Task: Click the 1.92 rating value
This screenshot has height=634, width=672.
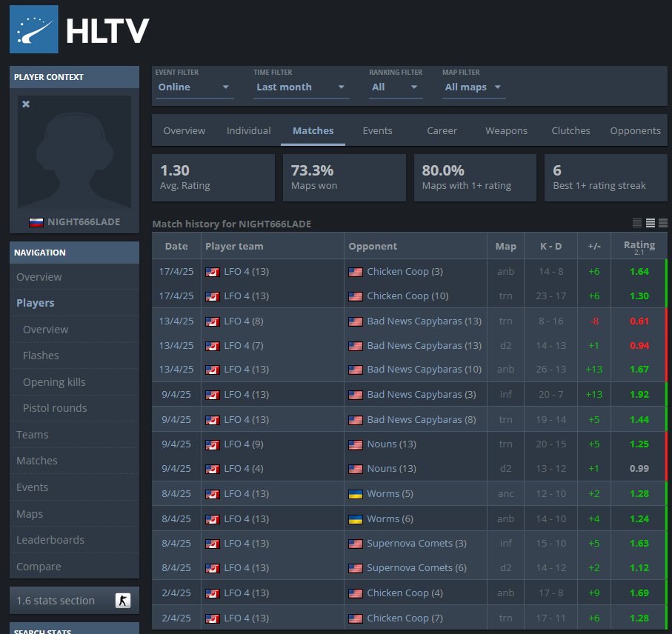Action: point(639,395)
